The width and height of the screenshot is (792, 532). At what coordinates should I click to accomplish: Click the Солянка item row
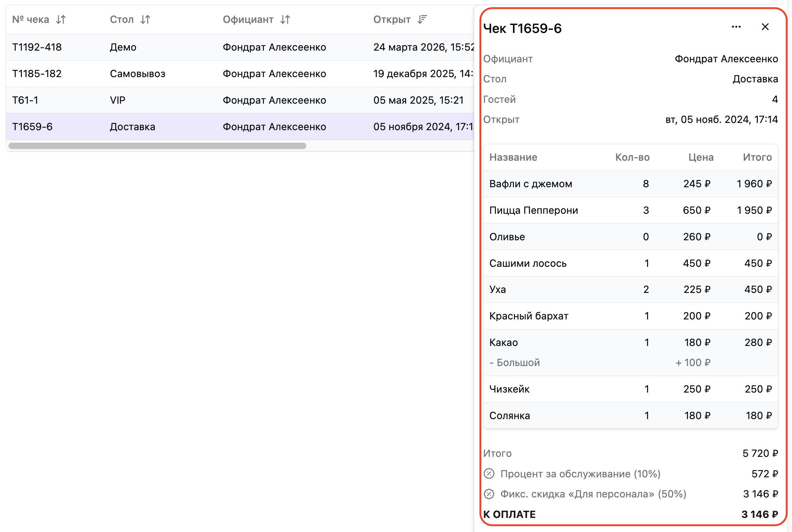pyautogui.click(x=630, y=415)
